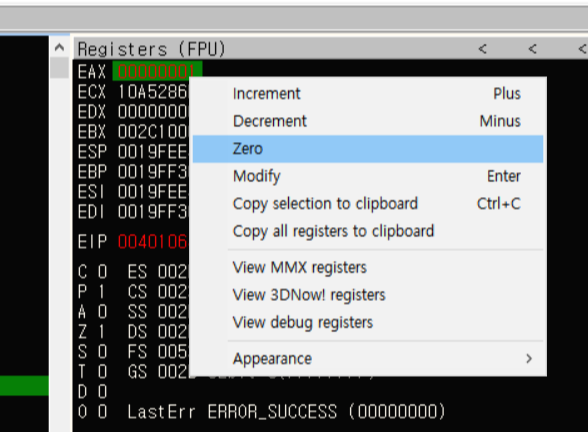Click the scroll-up arrow beside Registers pane
588x432 pixels.
(x=59, y=48)
